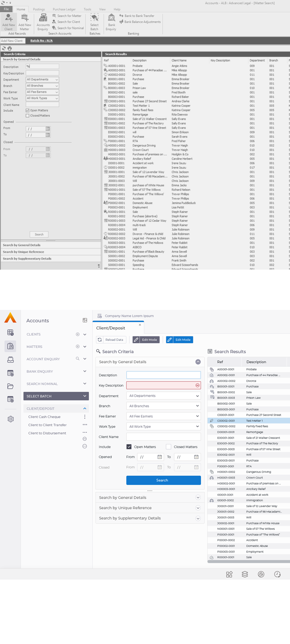Click Batch No : N/A link
The image size is (290, 644).
[x=41, y=41]
